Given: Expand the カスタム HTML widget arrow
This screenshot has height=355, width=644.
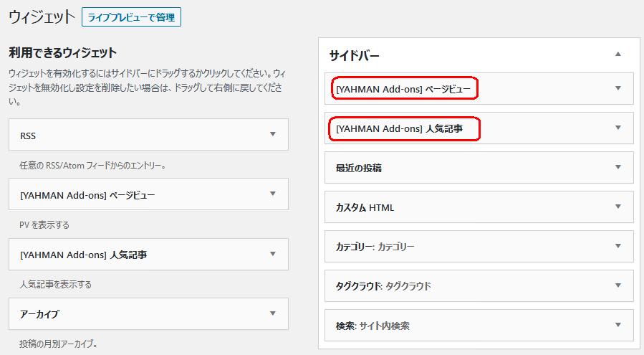Looking at the screenshot, I should 618,207.
